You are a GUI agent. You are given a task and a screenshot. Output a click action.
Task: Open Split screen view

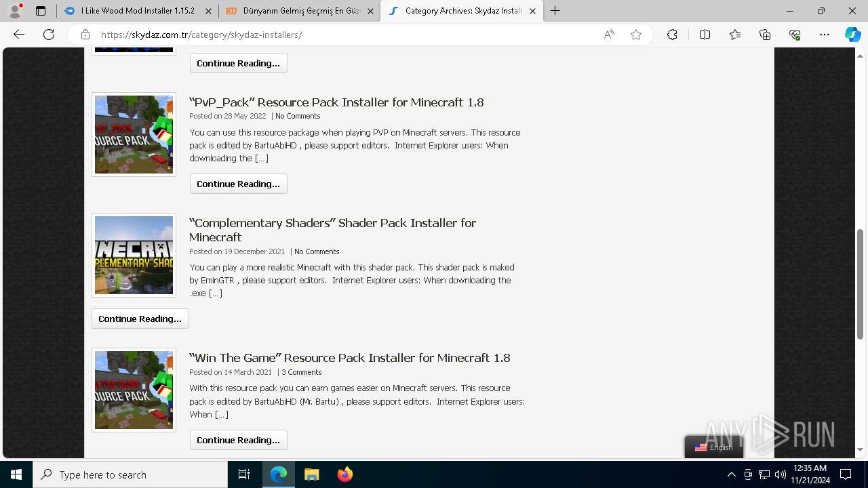(x=705, y=35)
